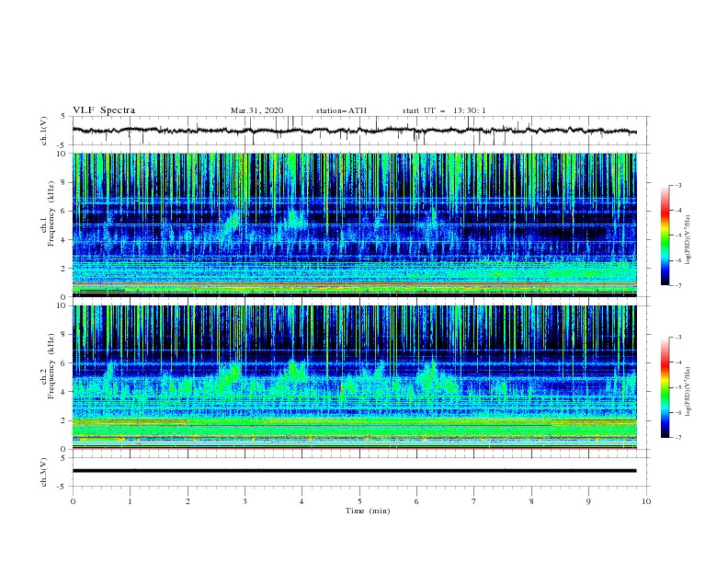Click the "Time (min)" axis label

click(x=368, y=511)
